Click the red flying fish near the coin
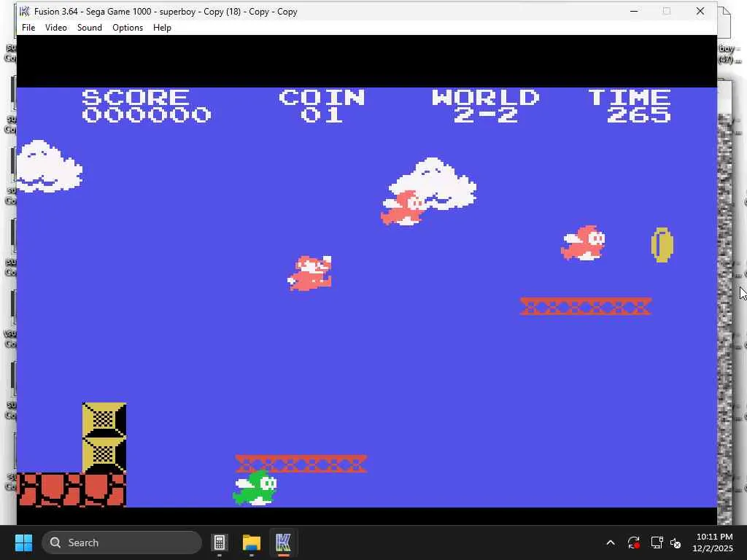 coord(583,243)
